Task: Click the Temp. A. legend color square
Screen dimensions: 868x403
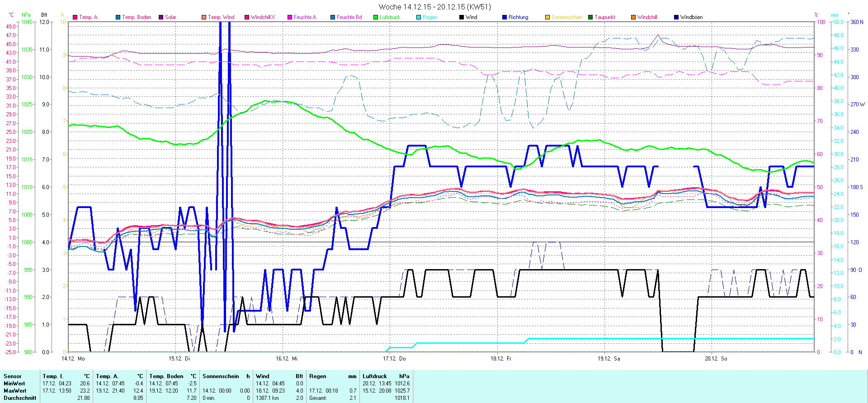Action: coord(75,17)
